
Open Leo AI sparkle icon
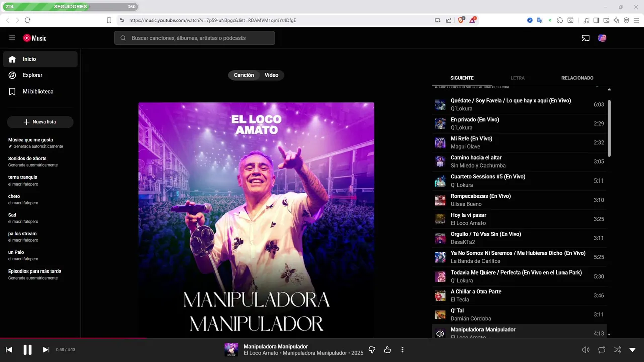616,20
